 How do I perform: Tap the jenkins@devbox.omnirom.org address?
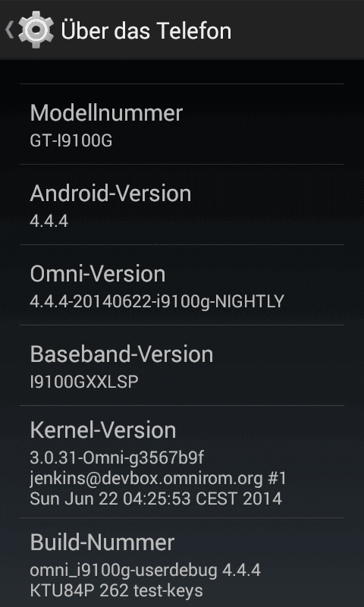146,479
